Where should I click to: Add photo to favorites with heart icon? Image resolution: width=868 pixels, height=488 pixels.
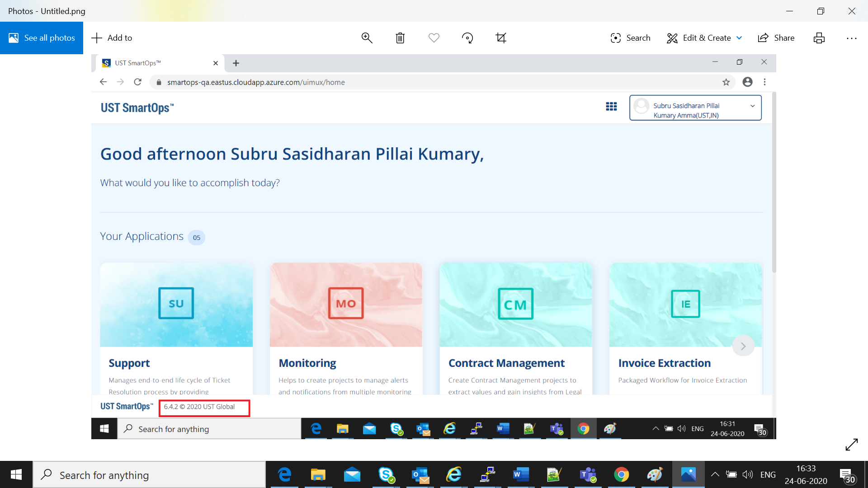tap(434, 38)
